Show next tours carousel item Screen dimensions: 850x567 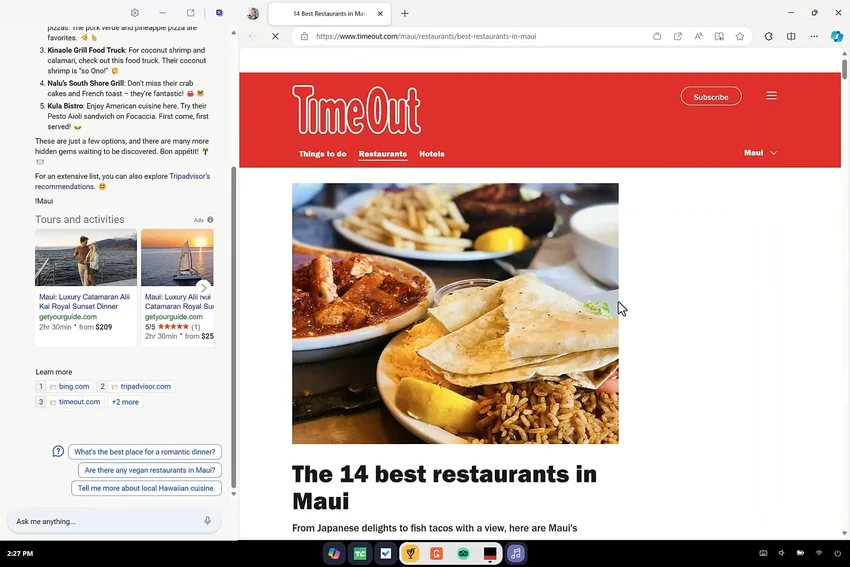tap(203, 288)
